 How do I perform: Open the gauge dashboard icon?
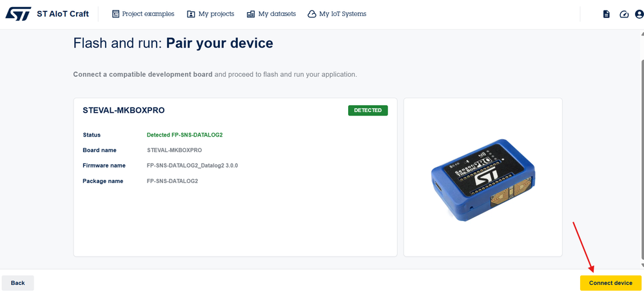pos(624,14)
